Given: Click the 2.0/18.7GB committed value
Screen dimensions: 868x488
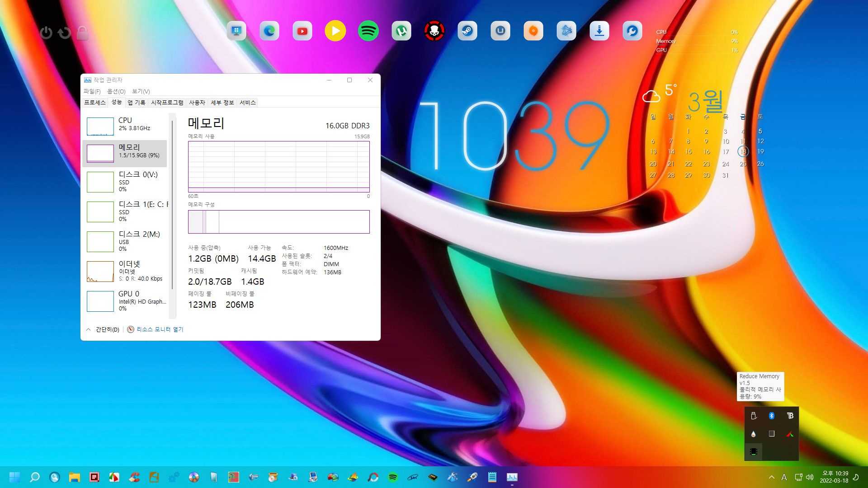Looking at the screenshot, I should (210, 282).
